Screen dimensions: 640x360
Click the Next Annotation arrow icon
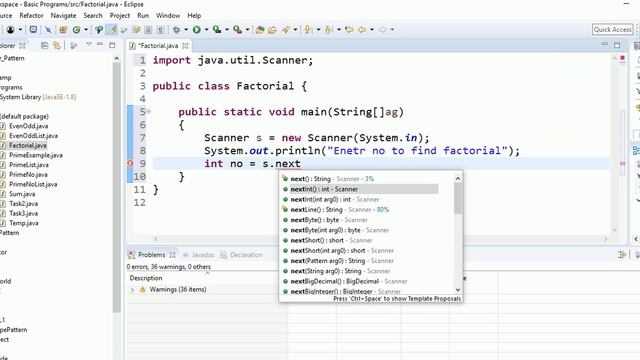[308, 29]
